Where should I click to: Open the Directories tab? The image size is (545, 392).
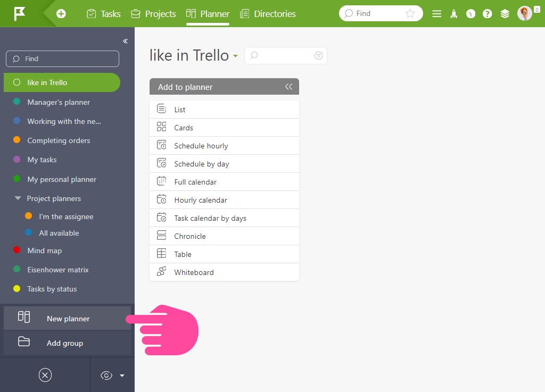coord(268,14)
